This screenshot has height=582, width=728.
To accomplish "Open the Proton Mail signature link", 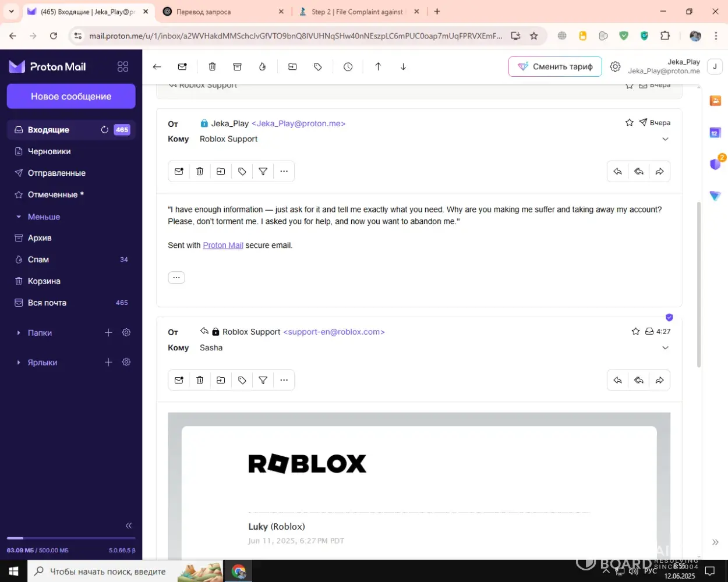I will pos(222,246).
